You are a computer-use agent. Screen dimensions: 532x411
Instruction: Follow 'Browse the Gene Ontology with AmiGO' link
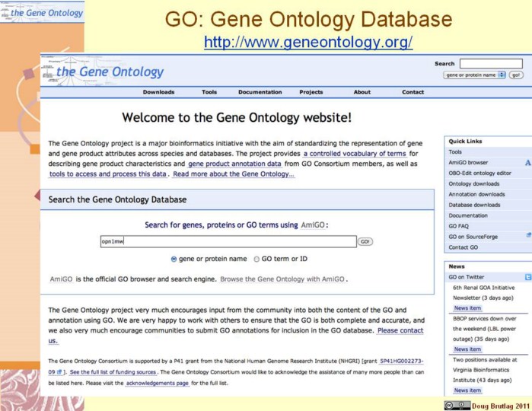[x=282, y=279]
